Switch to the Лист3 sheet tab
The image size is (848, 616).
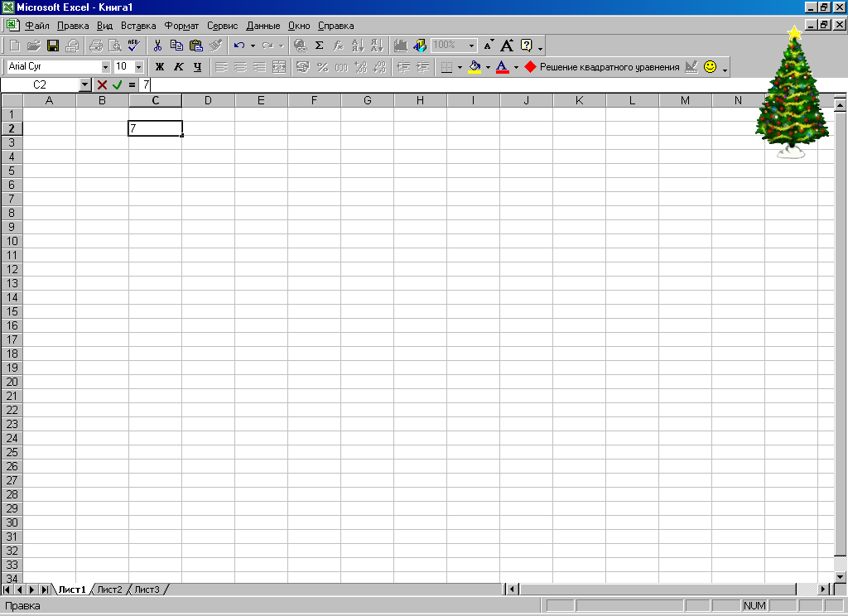(147, 590)
